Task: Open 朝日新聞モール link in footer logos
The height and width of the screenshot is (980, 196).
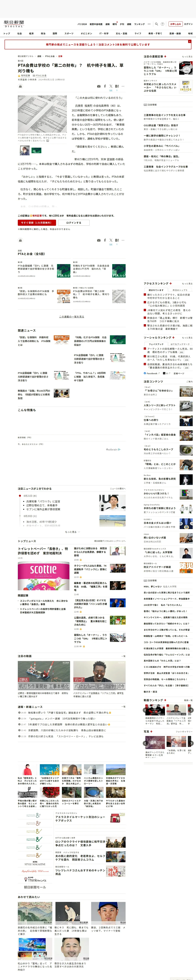Action: click(35, 888)
